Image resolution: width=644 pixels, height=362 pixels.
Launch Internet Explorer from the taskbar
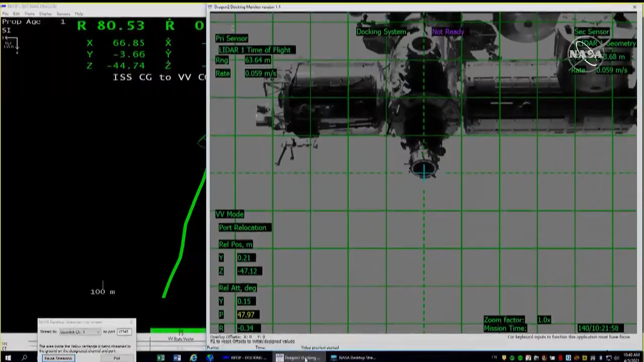click(194, 358)
